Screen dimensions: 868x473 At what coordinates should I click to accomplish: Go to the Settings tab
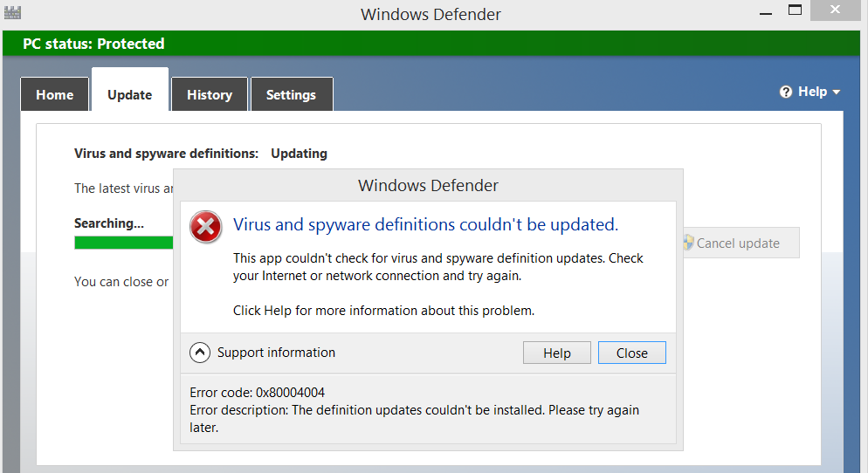[x=291, y=94]
